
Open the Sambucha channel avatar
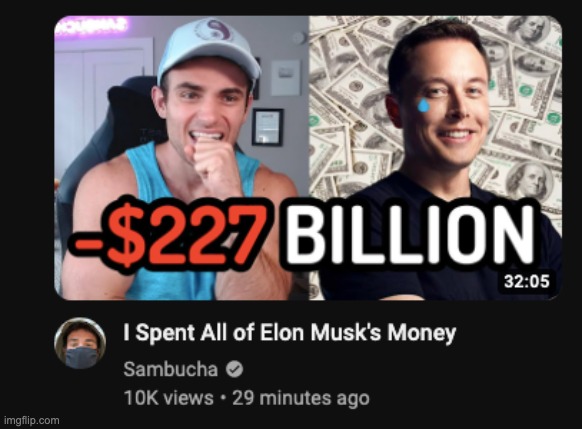80,343
